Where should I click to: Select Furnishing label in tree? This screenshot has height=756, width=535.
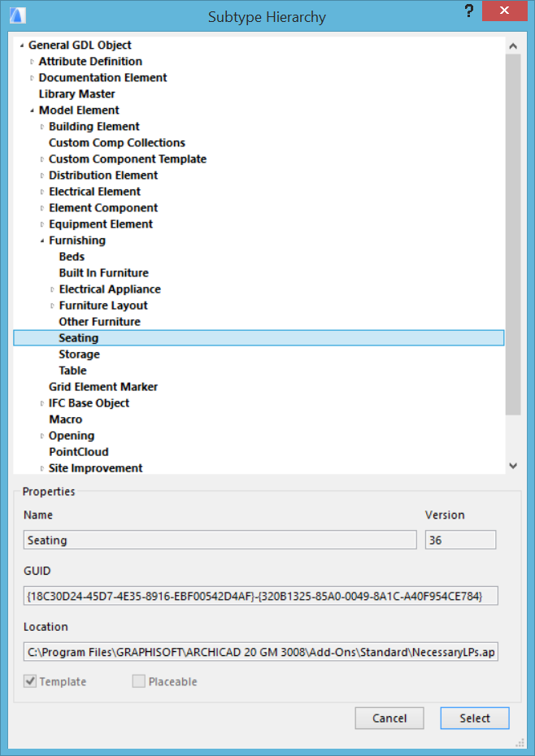pos(77,241)
